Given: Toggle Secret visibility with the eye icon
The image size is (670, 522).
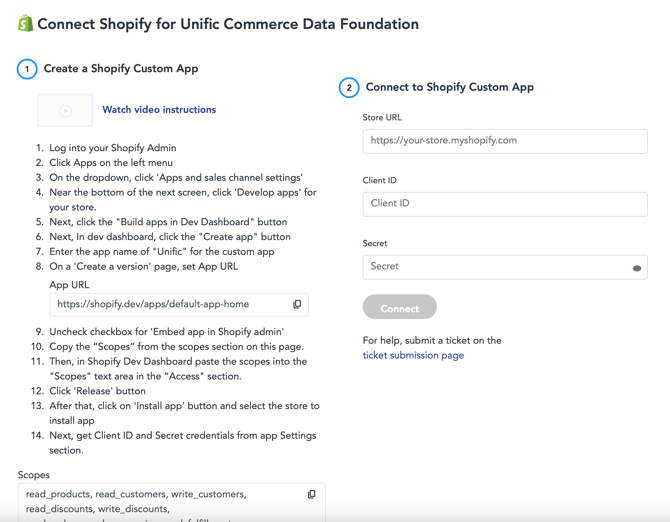Looking at the screenshot, I should (637, 268).
